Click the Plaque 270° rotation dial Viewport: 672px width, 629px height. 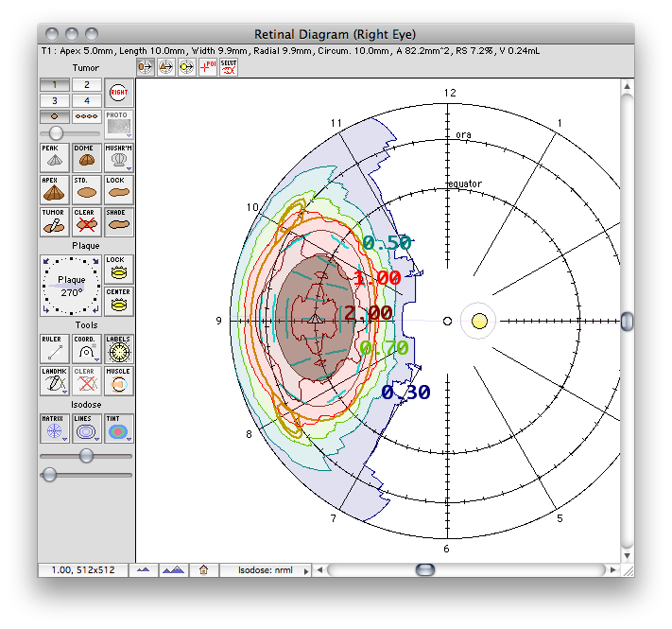71,286
